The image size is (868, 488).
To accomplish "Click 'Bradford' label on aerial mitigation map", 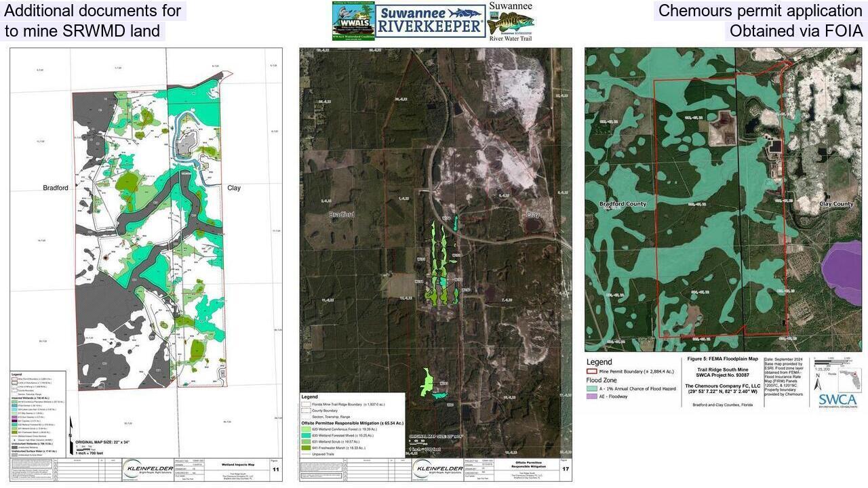I will 342,214.
